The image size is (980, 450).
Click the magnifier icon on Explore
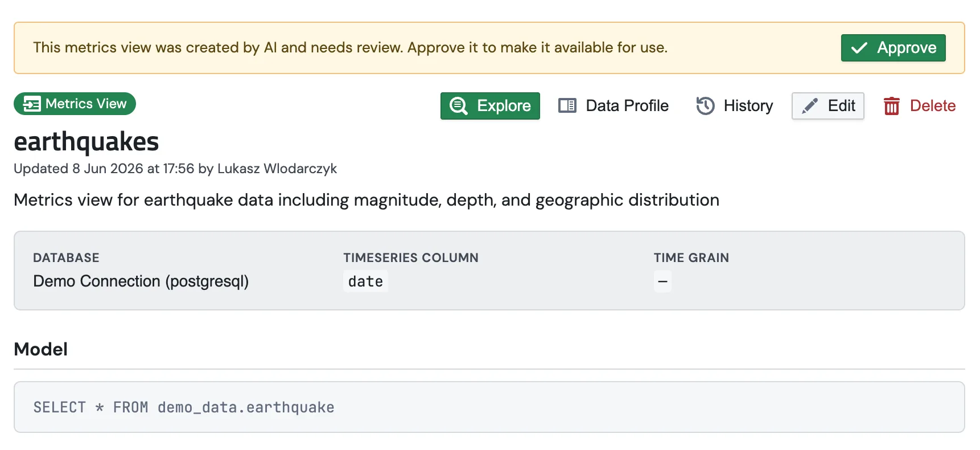click(x=459, y=106)
